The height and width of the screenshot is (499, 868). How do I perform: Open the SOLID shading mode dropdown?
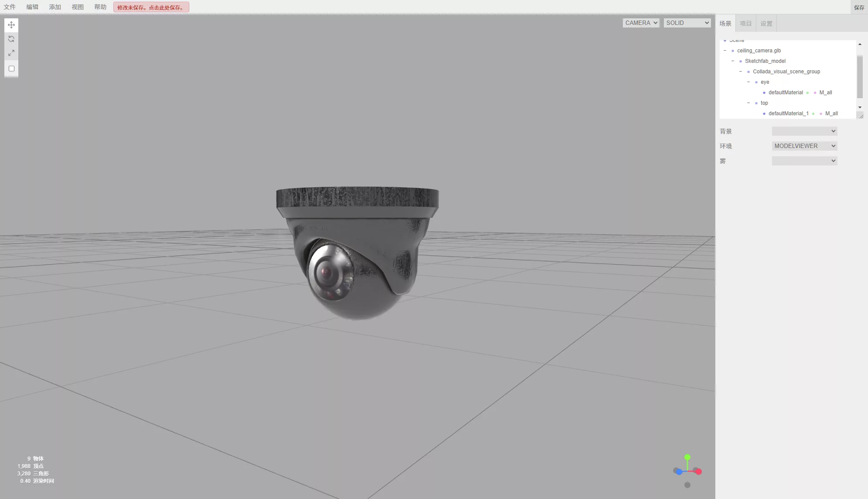pyautogui.click(x=687, y=23)
